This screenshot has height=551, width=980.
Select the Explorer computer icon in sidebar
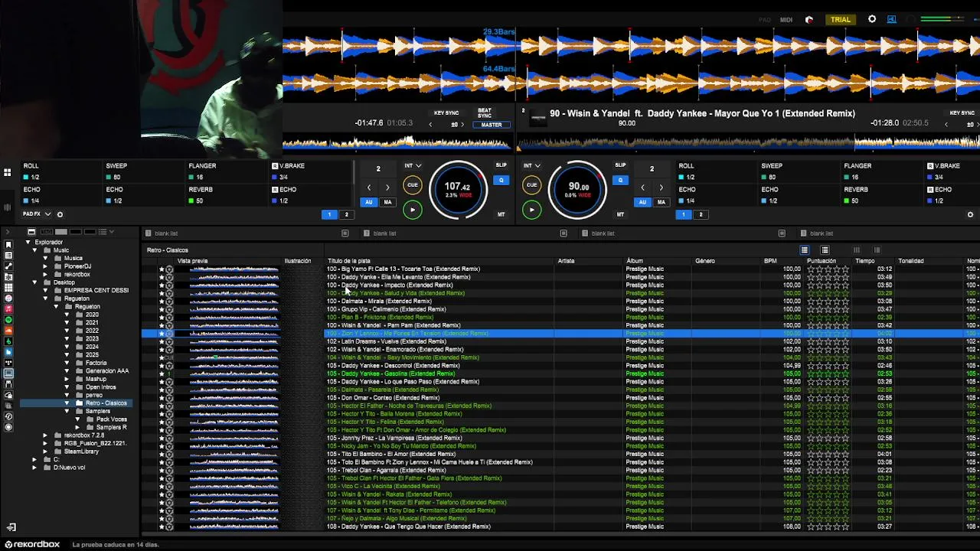[8, 373]
